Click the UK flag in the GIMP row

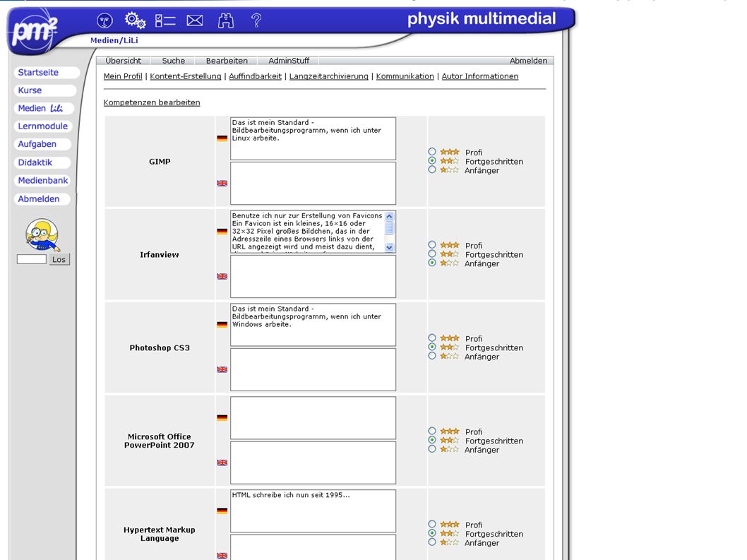pos(222,183)
